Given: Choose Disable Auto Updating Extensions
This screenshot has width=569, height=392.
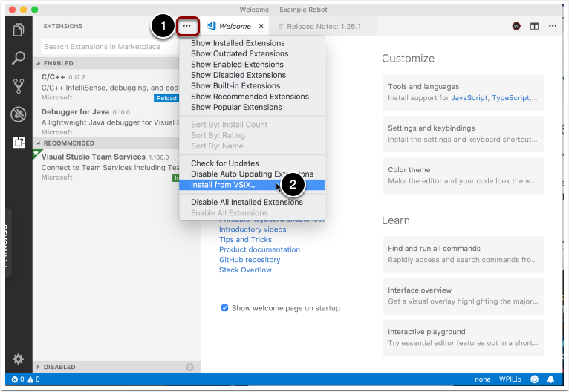Looking at the screenshot, I should pos(252,174).
